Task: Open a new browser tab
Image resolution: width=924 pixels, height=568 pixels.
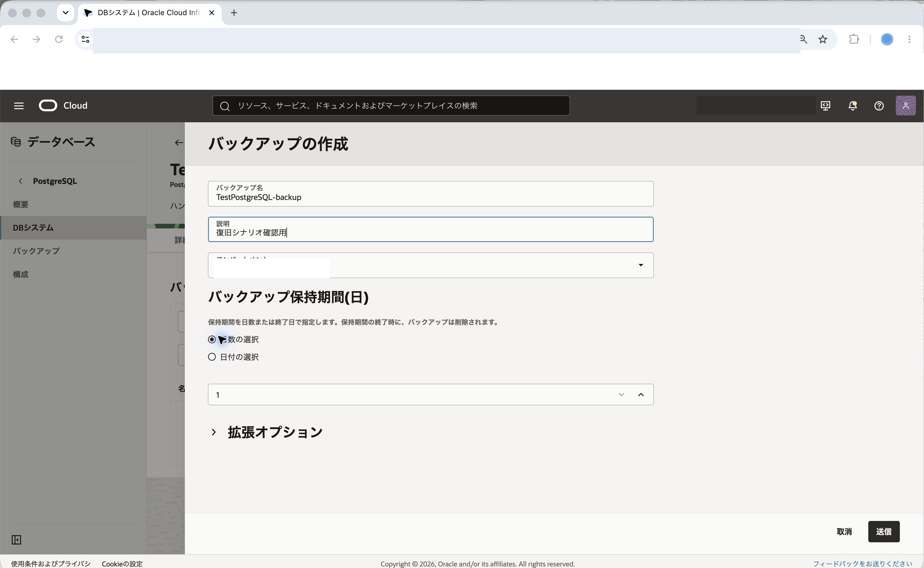Action: [x=234, y=13]
